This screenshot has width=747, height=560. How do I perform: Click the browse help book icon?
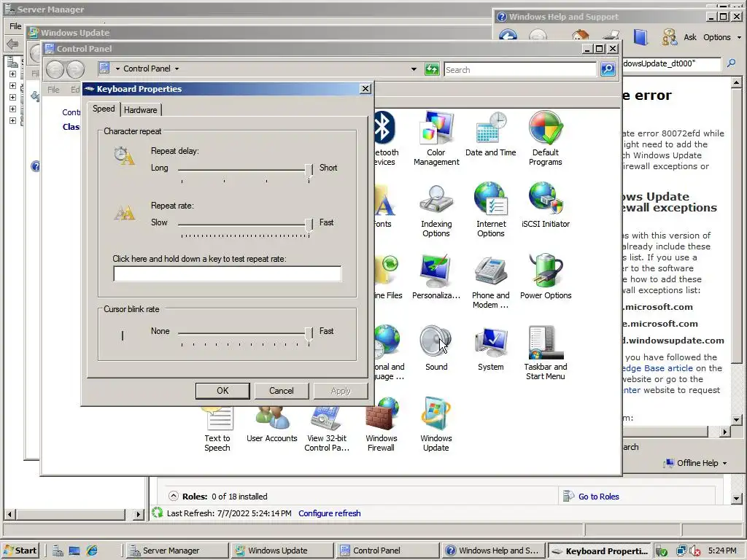pyautogui.click(x=640, y=37)
